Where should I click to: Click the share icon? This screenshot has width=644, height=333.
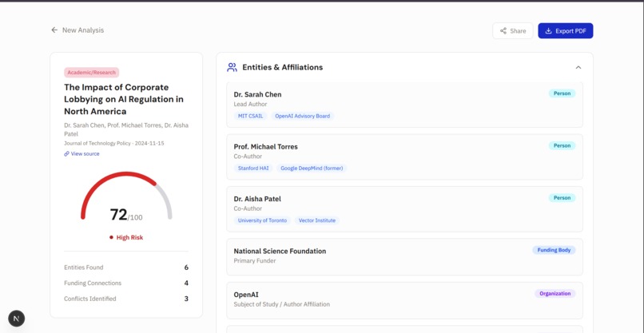click(503, 31)
